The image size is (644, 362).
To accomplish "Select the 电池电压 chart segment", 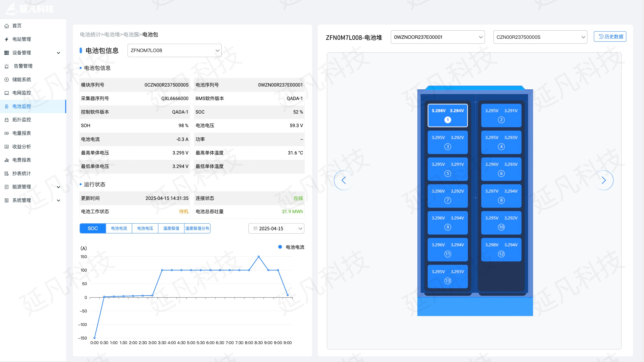I will tap(145, 228).
